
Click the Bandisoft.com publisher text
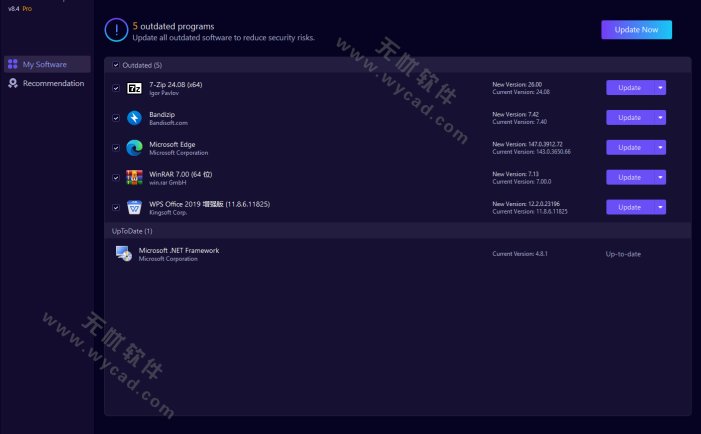(169, 123)
